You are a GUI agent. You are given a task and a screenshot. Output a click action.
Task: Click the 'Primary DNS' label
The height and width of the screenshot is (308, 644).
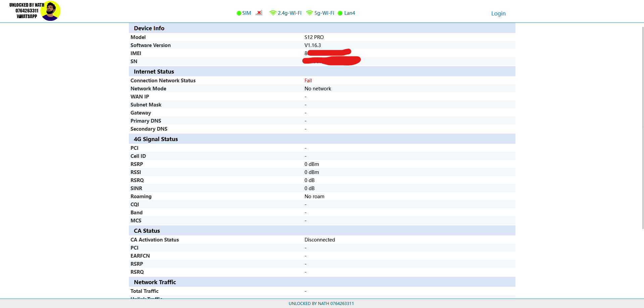[x=146, y=121]
